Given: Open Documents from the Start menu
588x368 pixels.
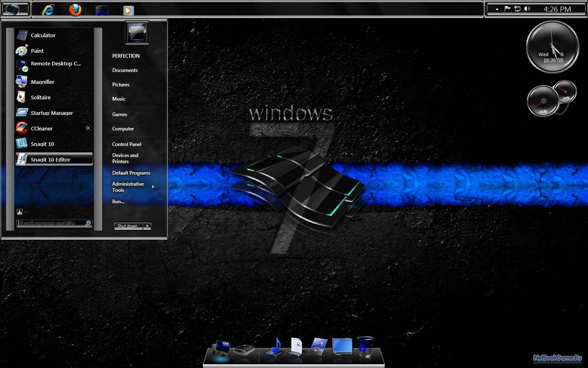Looking at the screenshot, I should coord(125,70).
